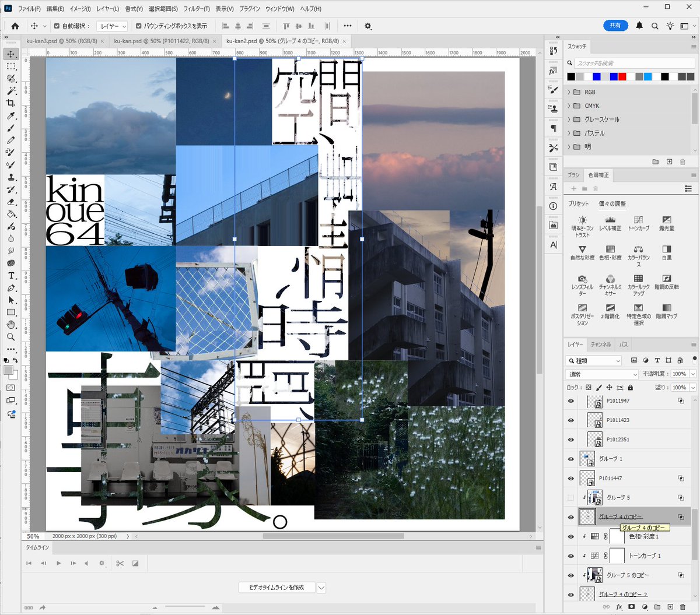Image resolution: width=700 pixels, height=615 pixels.
Task: Open dropdown arrow beside ビデオタイムラインを作成
Action: tap(321, 588)
